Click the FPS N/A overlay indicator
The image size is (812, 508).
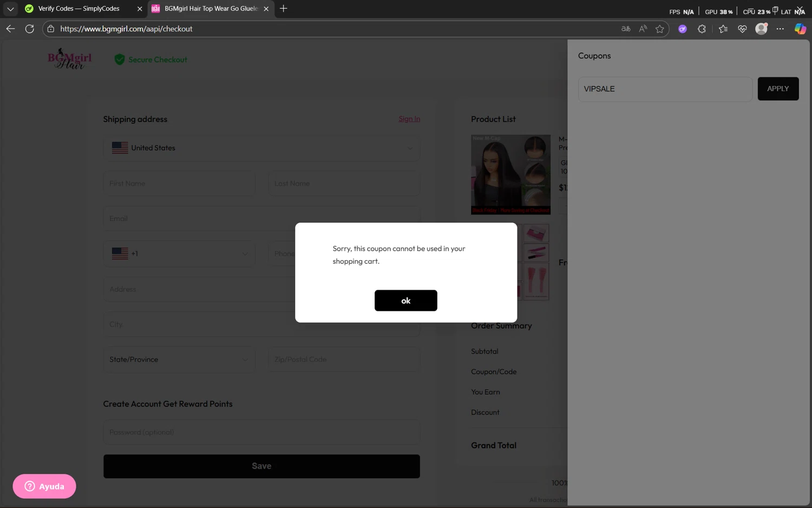point(681,11)
